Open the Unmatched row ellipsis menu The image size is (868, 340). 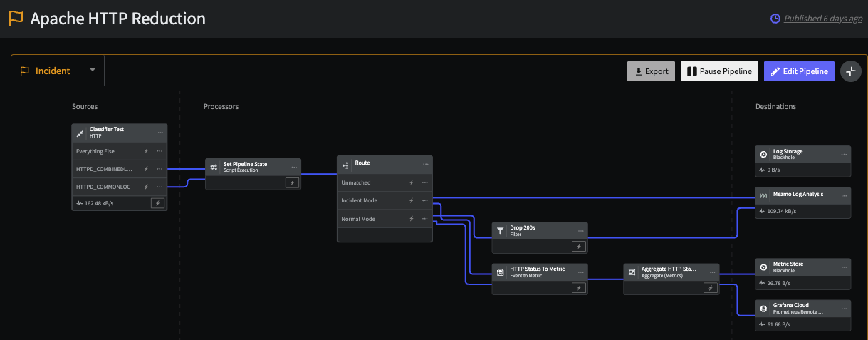(425, 182)
